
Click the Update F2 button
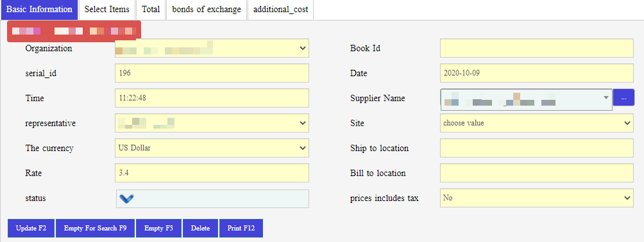point(31,229)
